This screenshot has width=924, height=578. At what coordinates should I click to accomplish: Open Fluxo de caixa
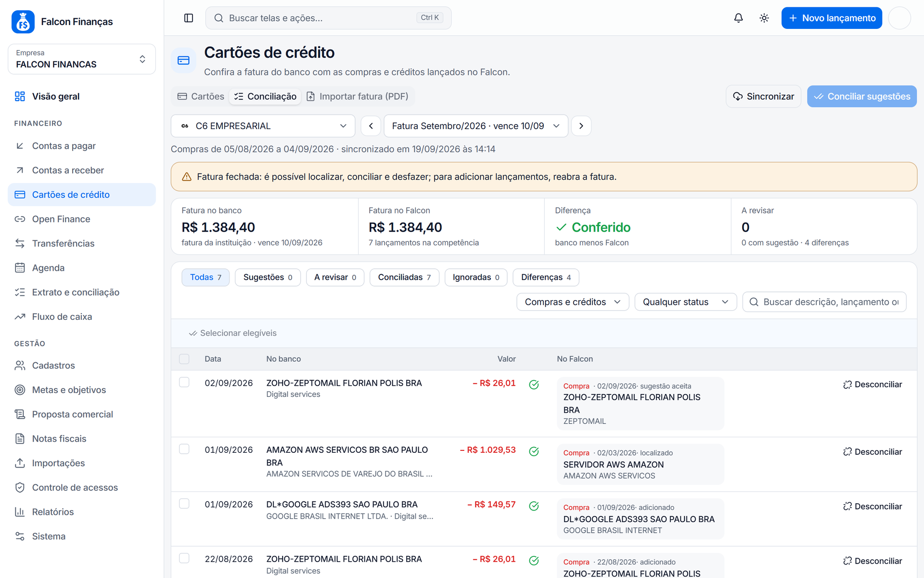[82, 316]
